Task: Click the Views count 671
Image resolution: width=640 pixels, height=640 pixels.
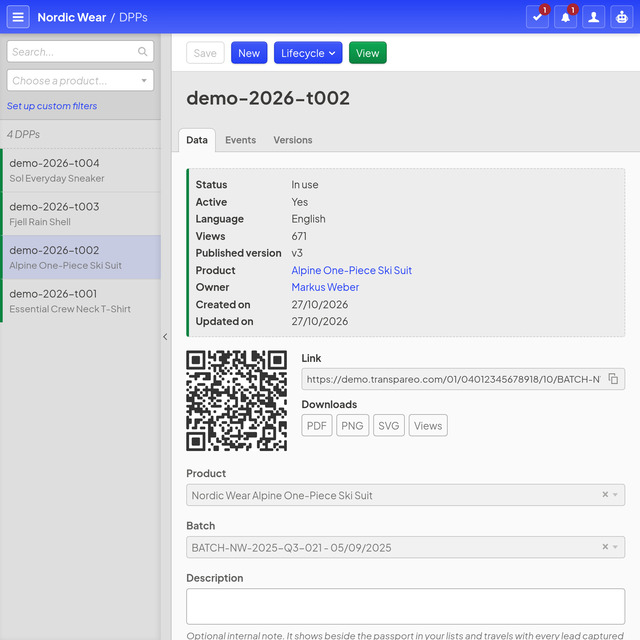Action: coord(299,236)
